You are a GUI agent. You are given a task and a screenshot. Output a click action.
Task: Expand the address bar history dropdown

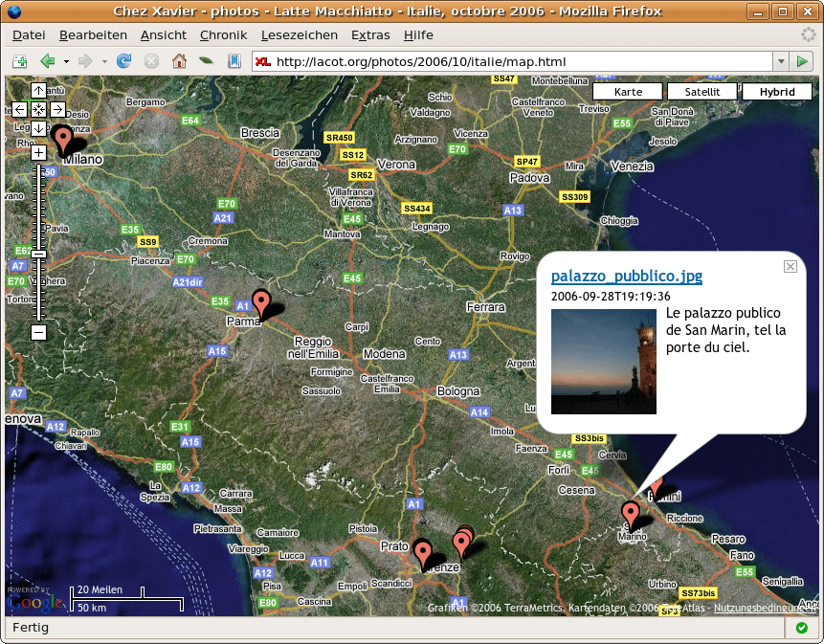coord(781,62)
